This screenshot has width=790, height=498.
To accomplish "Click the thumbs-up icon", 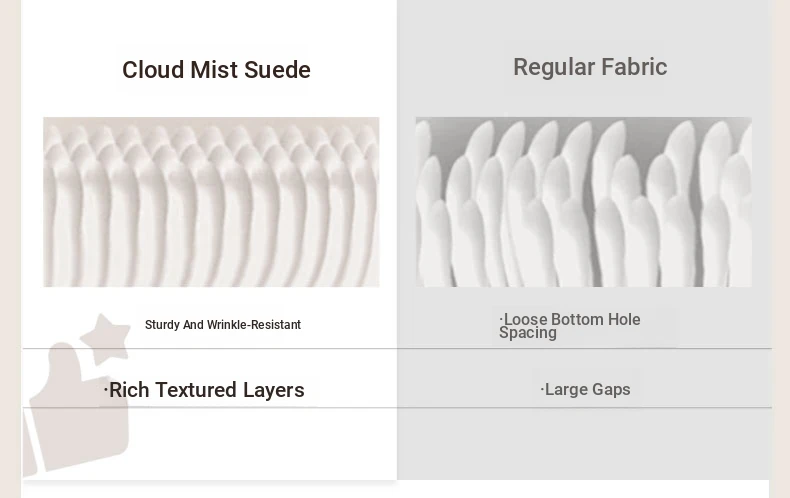I will pyautogui.click(x=76, y=409).
